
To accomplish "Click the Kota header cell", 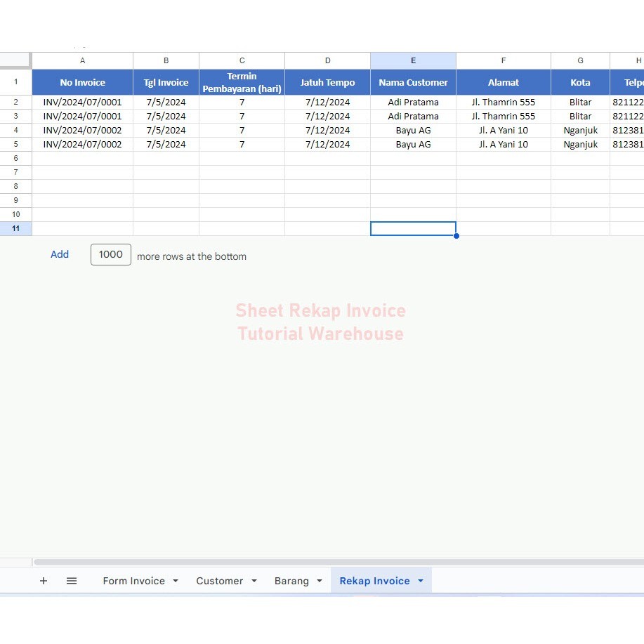I will [x=580, y=82].
